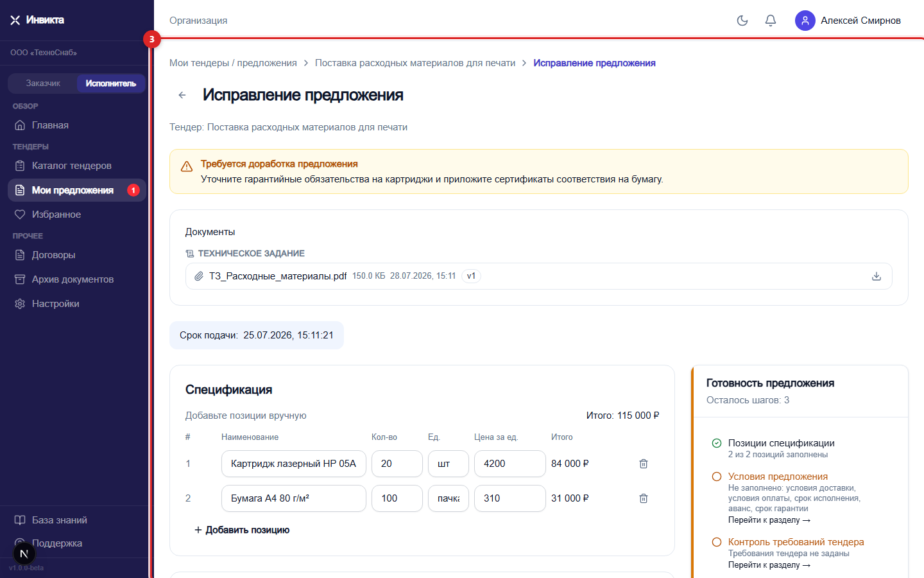924x578 pixels.
Task: Delete the Картридж лазерный HP 05A row
Action: 644,464
